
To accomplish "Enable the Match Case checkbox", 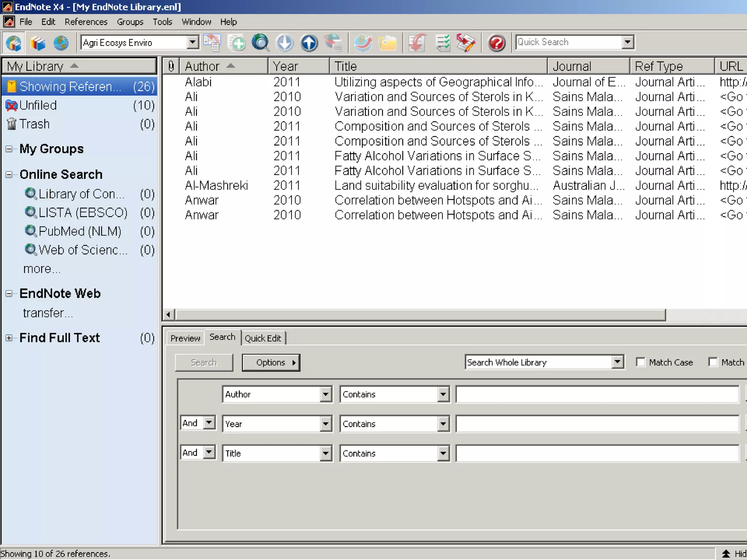I will click(640, 362).
